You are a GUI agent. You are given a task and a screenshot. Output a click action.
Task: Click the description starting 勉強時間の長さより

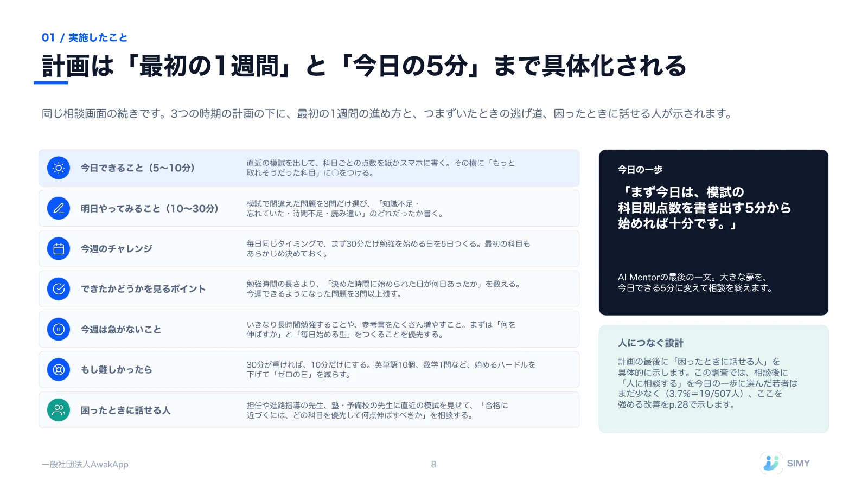(x=384, y=289)
